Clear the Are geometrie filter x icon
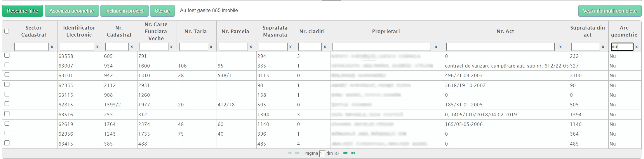Viewport: 644px width, 159px height. [x=636, y=47]
